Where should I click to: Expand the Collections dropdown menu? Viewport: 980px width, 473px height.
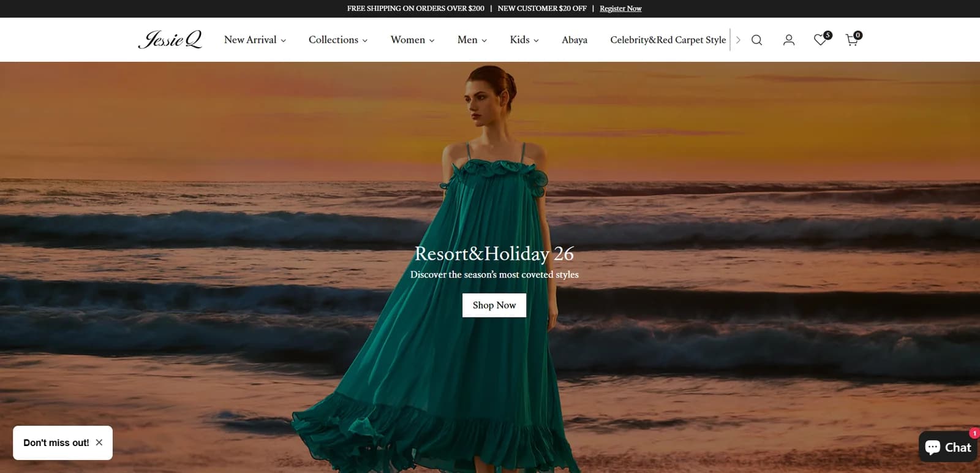coord(338,40)
